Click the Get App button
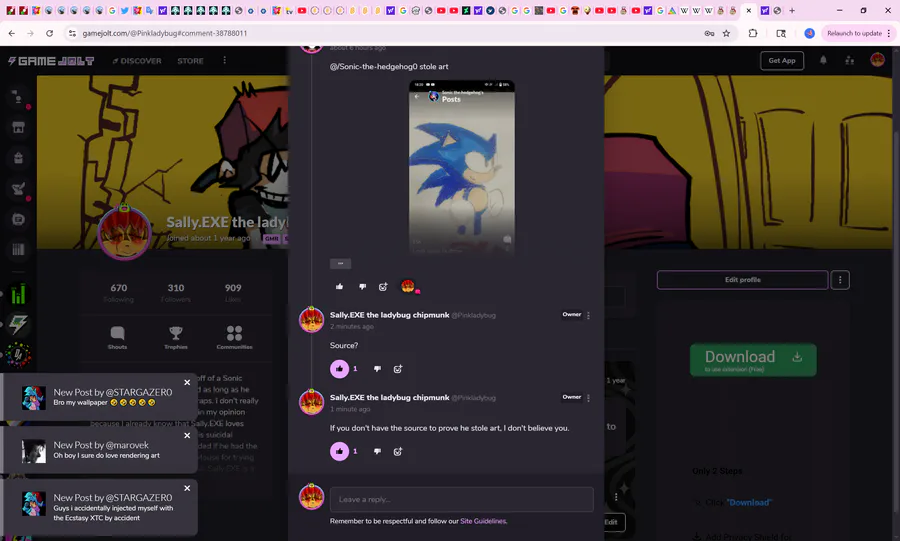The image size is (900, 541). [782, 60]
